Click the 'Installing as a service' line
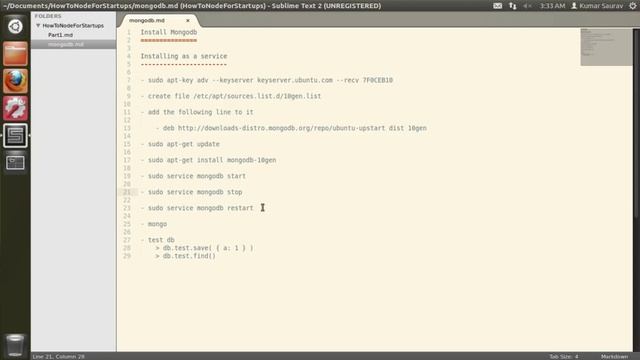This screenshot has height=360, width=640. tap(184, 56)
